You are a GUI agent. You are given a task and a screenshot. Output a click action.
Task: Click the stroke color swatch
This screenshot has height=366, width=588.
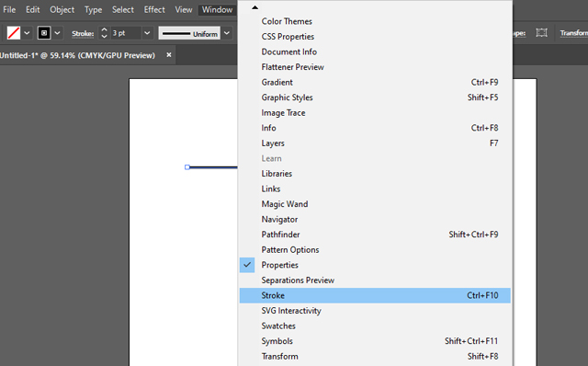pyautogui.click(x=44, y=33)
